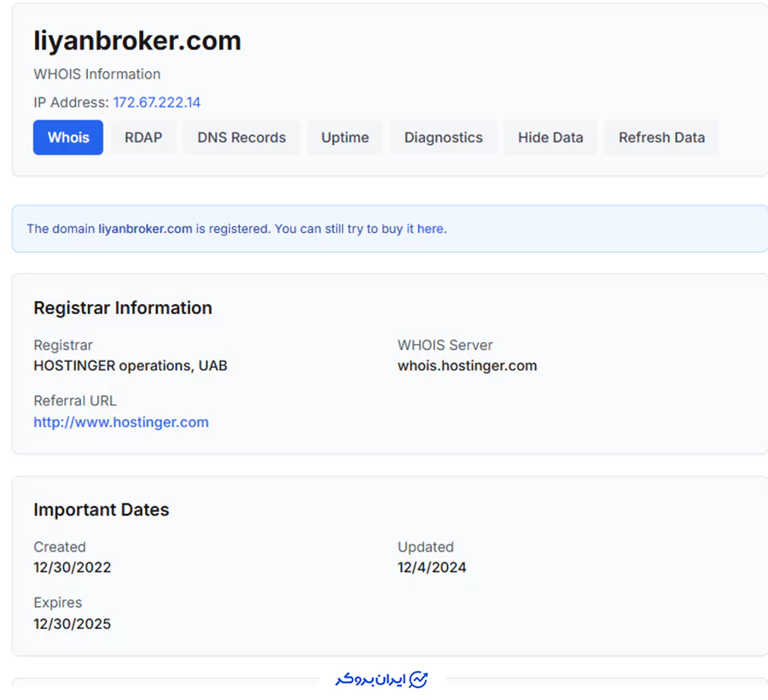Click the Registrar Information heading

[x=123, y=308]
